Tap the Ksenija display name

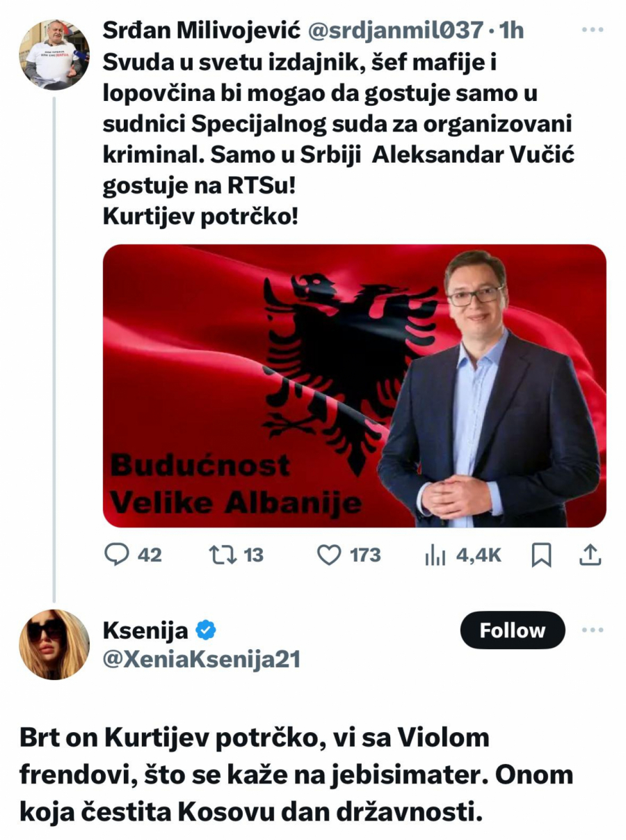(x=145, y=631)
